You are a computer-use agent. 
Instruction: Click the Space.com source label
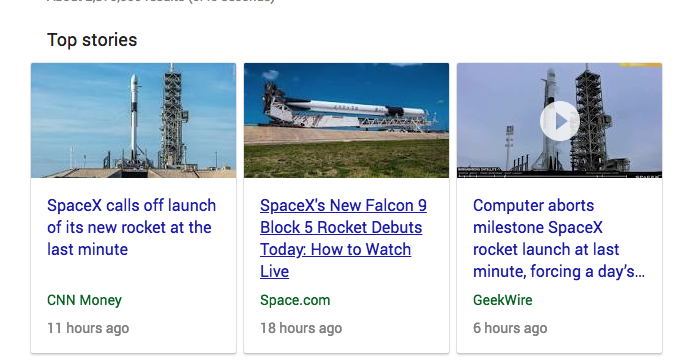tap(295, 300)
